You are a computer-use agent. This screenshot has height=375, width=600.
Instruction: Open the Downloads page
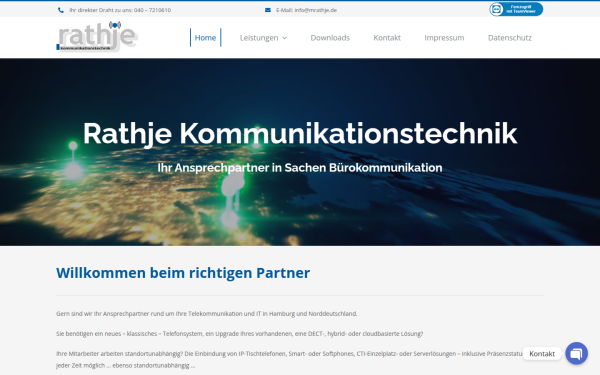point(330,38)
